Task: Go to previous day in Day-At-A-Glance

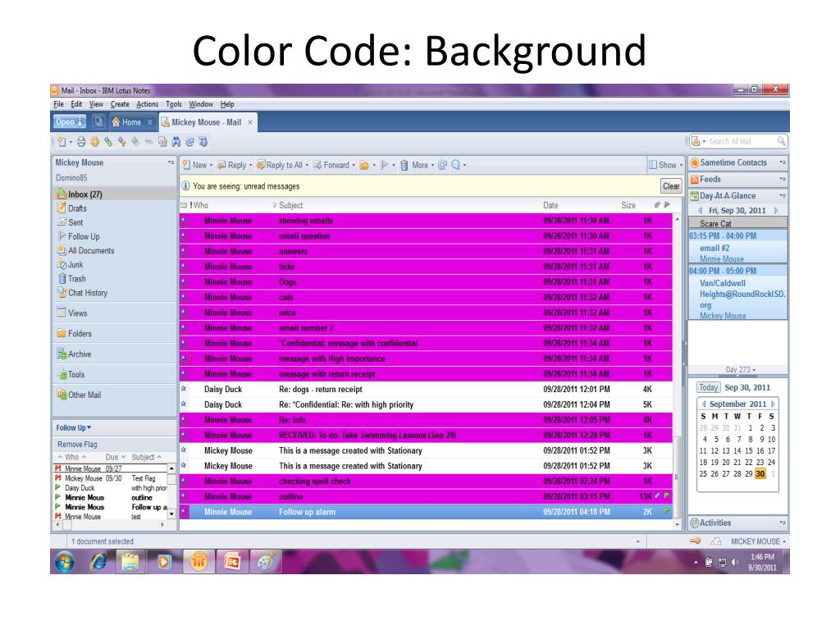Action: coord(701,211)
